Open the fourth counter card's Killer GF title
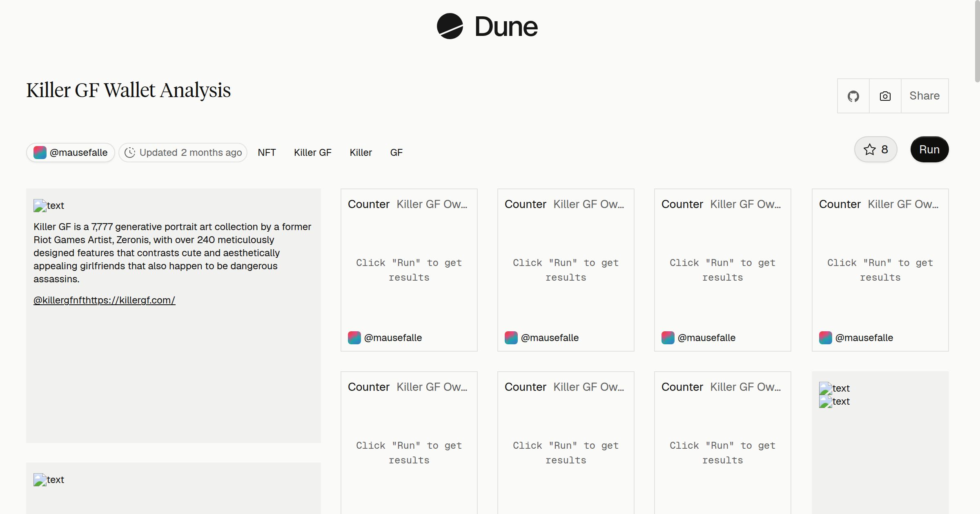The width and height of the screenshot is (980, 514). (x=903, y=204)
